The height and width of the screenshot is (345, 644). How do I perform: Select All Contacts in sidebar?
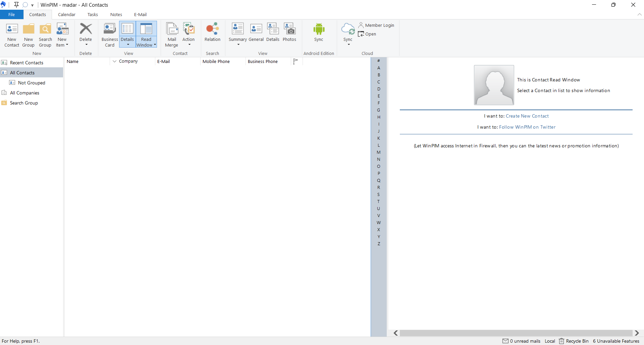[x=32, y=73]
